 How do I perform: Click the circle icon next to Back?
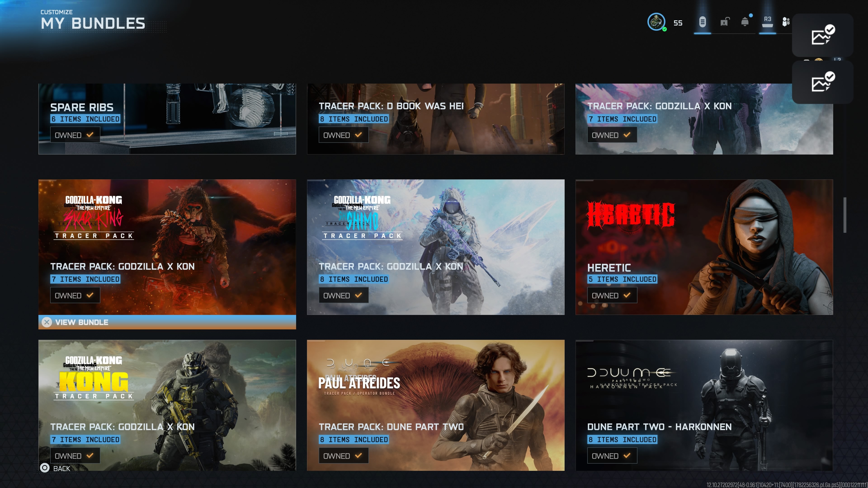click(x=45, y=468)
